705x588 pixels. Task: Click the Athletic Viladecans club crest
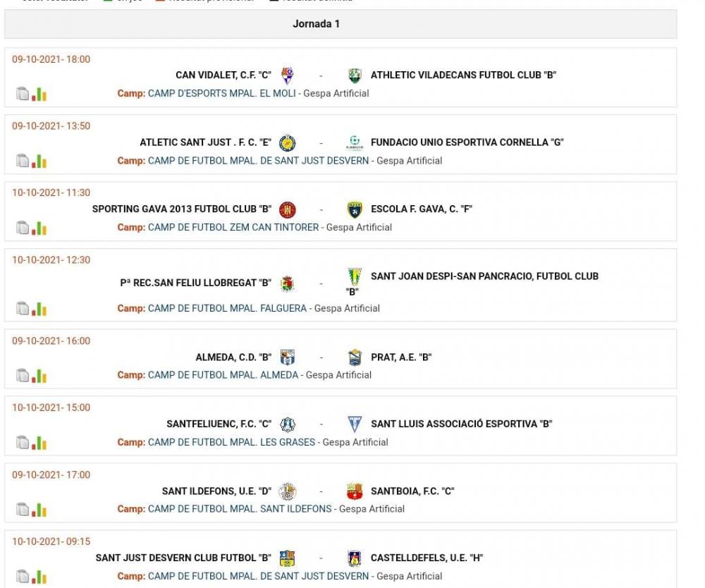click(x=355, y=75)
